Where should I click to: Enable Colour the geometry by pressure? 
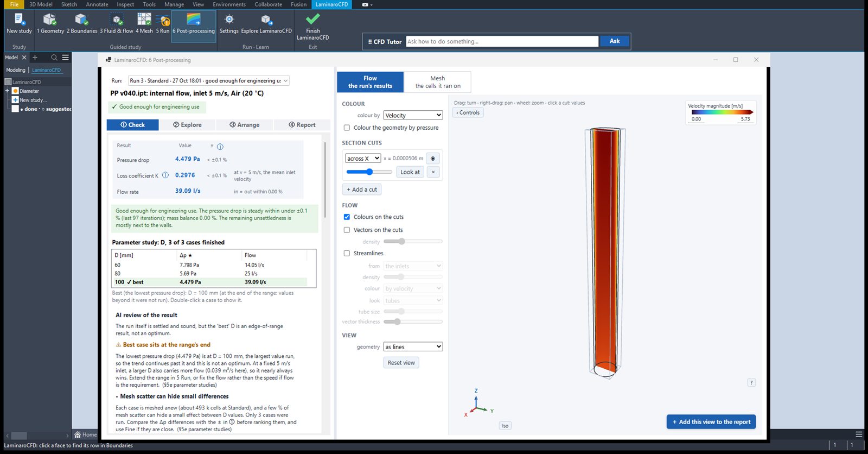347,128
